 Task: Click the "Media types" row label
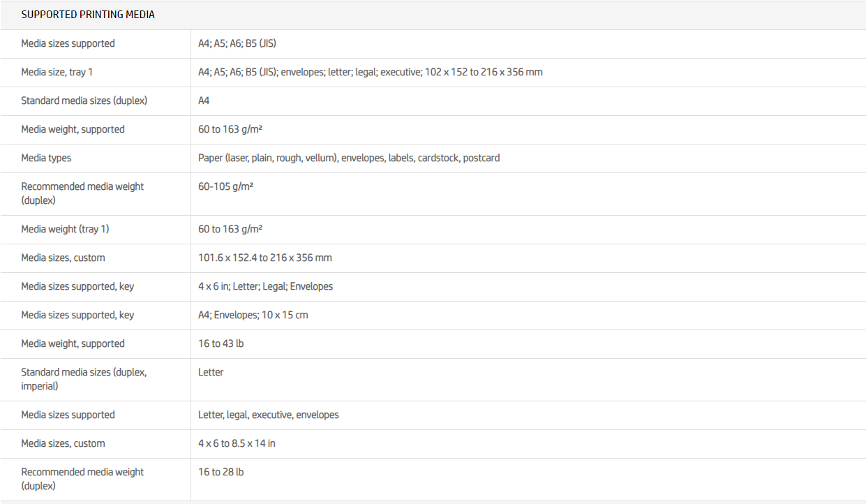(46, 158)
